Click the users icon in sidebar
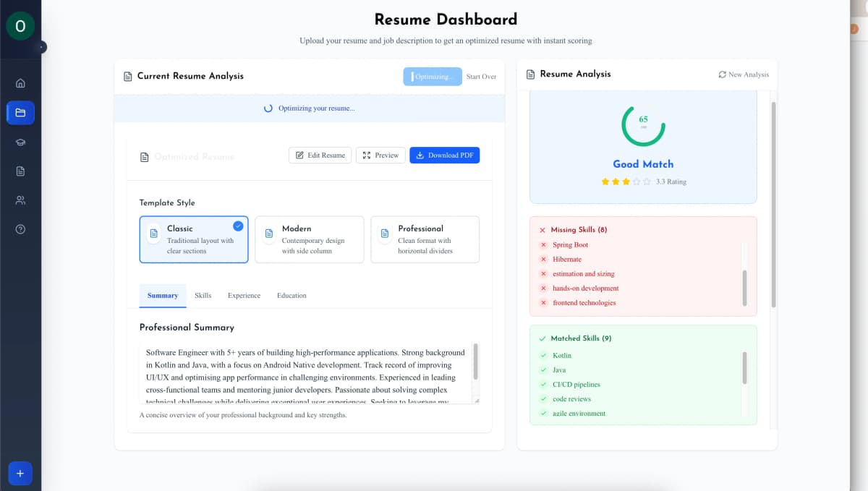 pyautogui.click(x=20, y=200)
